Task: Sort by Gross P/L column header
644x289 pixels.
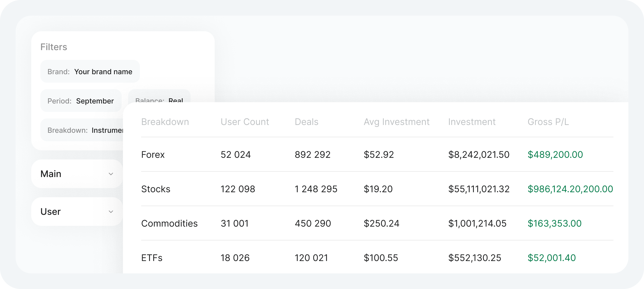Action: pos(548,122)
